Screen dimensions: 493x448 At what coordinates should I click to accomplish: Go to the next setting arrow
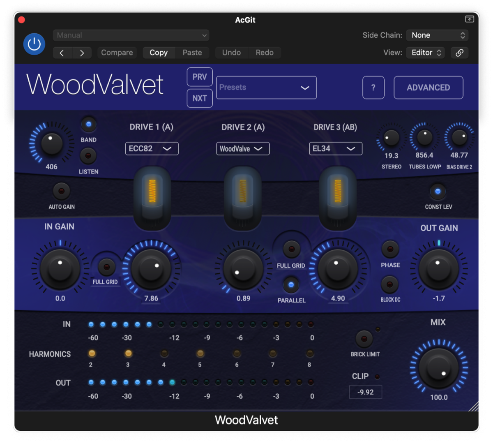[x=82, y=53]
